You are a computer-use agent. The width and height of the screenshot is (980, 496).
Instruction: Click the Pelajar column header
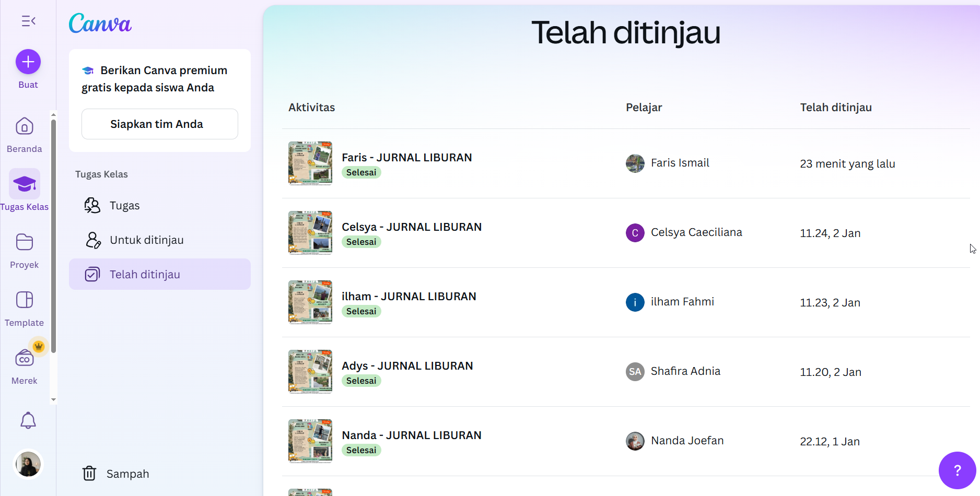pos(644,108)
